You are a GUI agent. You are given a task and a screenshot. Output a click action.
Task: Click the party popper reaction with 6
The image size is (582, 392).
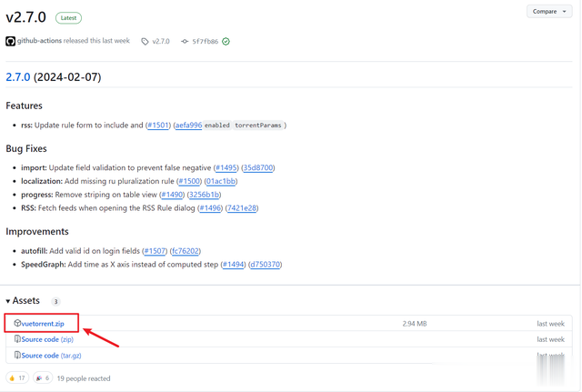pyautogui.click(x=43, y=378)
